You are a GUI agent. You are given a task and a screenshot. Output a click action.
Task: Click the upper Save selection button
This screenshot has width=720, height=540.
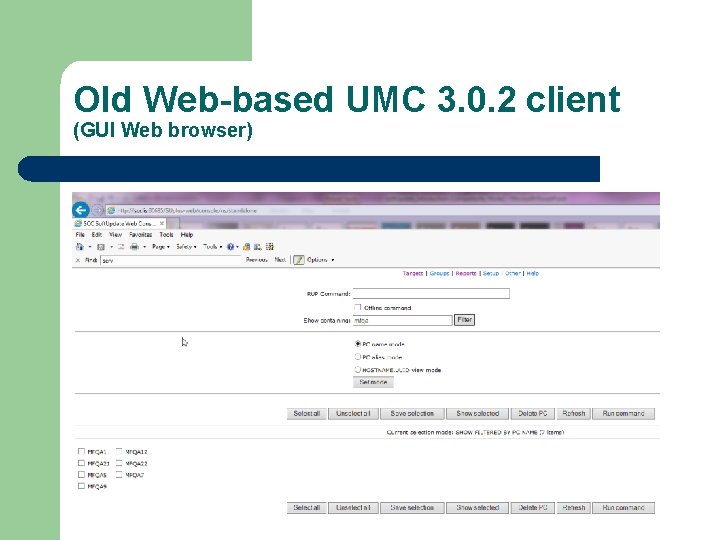click(x=412, y=414)
